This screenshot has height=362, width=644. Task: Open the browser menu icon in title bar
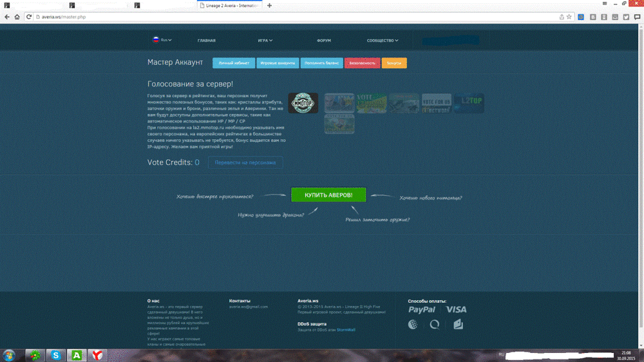coord(605,3)
